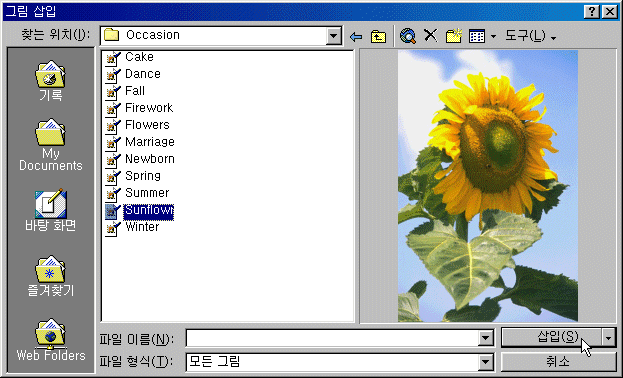Close the 그림 삽입 dialog
623x378 pixels.
pyautogui.click(x=610, y=12)
